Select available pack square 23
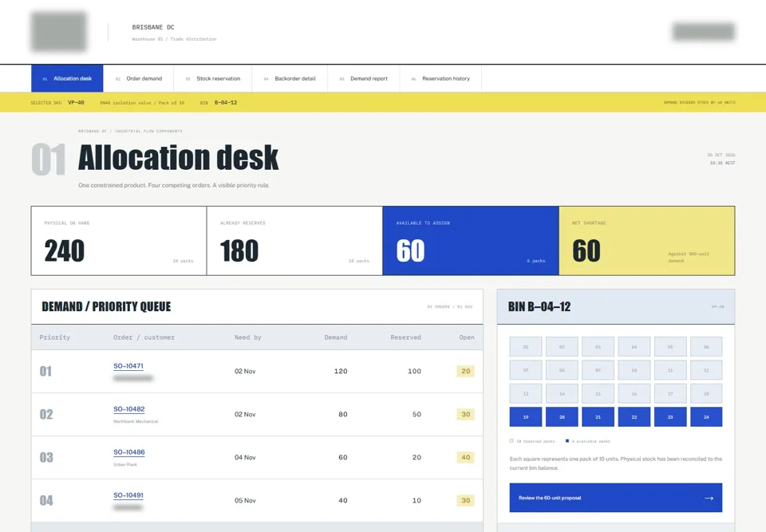The width and height of the screenshot is (766, 532). pos(670,416)
